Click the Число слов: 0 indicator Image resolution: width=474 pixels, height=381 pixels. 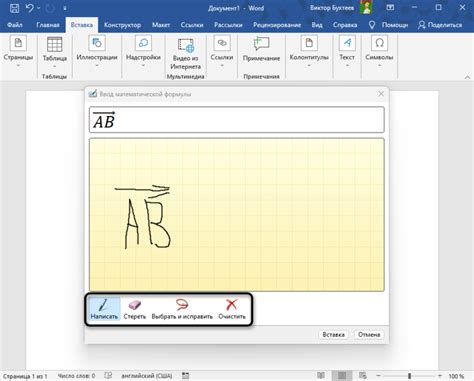coord(76,376)
